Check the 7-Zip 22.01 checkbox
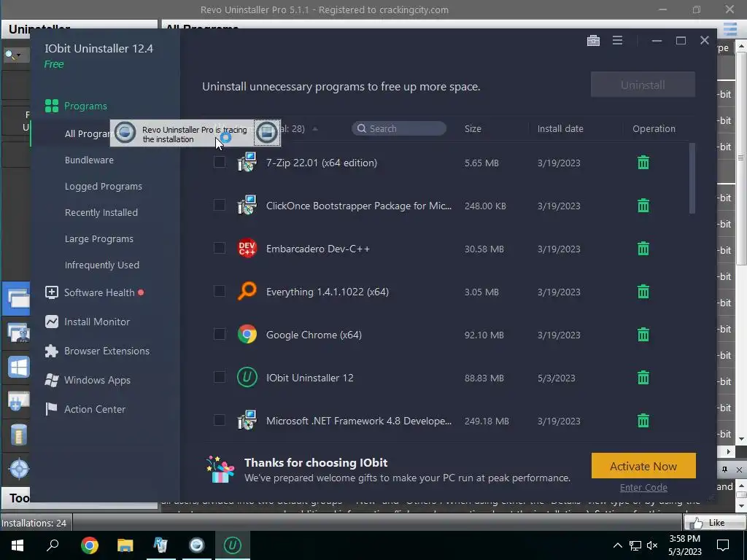Image resolution: width=747 pixels, height=560 pixels. coord(219,162)
